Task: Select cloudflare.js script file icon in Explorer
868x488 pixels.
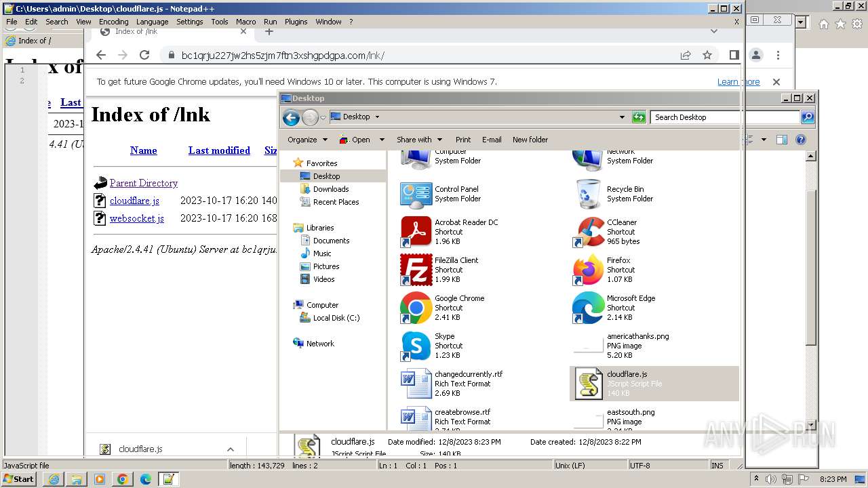Action: click(x=588, y=384)
